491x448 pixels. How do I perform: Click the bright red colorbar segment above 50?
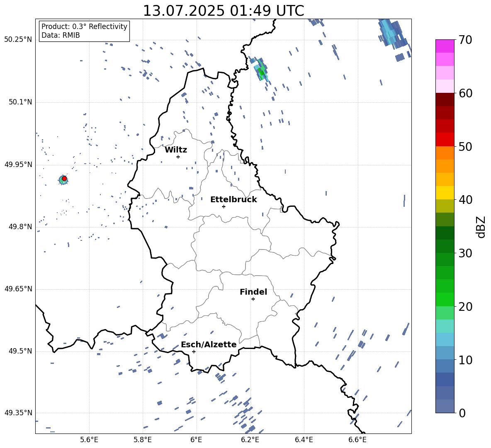445,140
